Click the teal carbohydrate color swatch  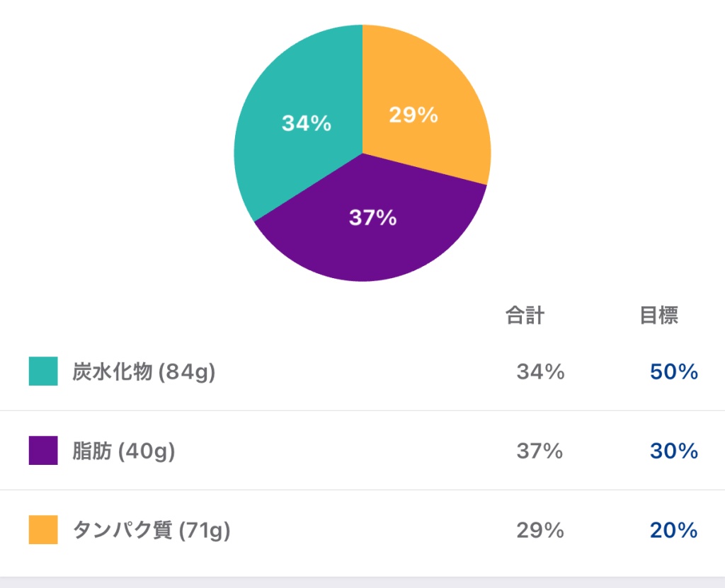click(43, 371)
